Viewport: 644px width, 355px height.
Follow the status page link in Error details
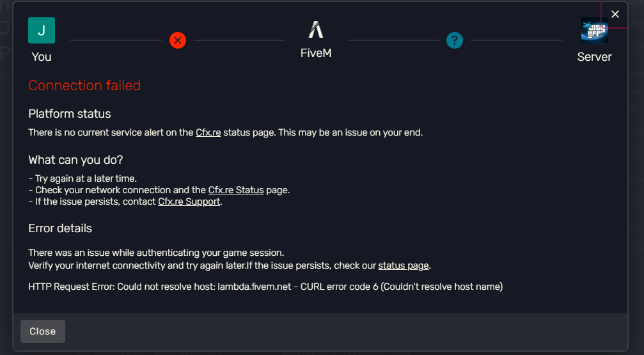coord(404,265)
